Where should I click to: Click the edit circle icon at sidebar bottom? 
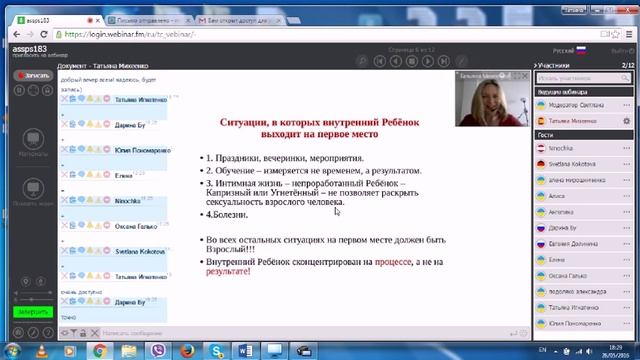(33, 333)
